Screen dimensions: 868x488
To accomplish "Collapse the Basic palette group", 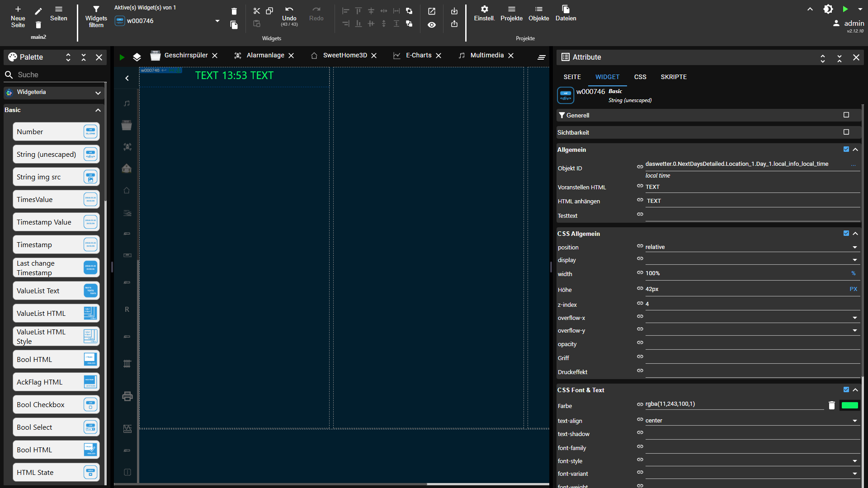I will (x=98, y=110).
